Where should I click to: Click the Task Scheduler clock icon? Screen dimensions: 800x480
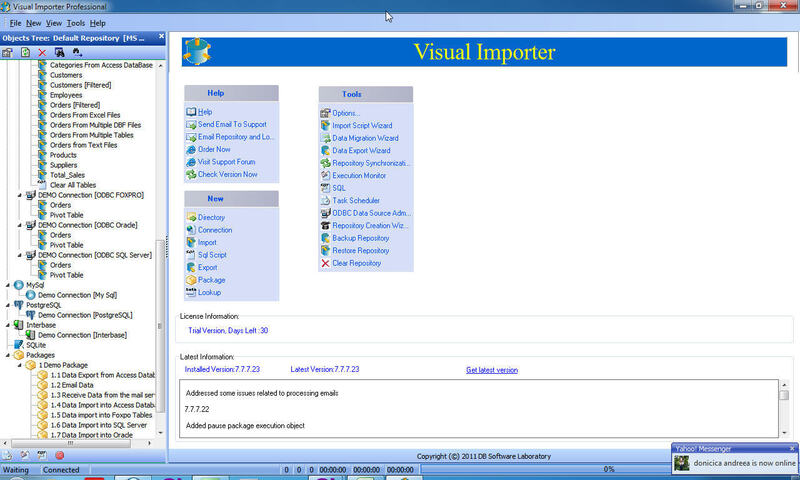click(x=325, y=200)
